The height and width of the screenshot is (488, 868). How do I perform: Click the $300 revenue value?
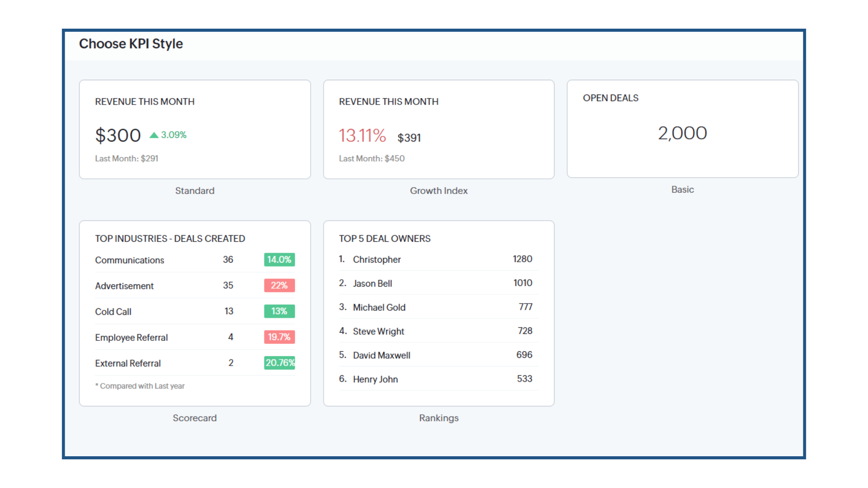tap(118, 136)
